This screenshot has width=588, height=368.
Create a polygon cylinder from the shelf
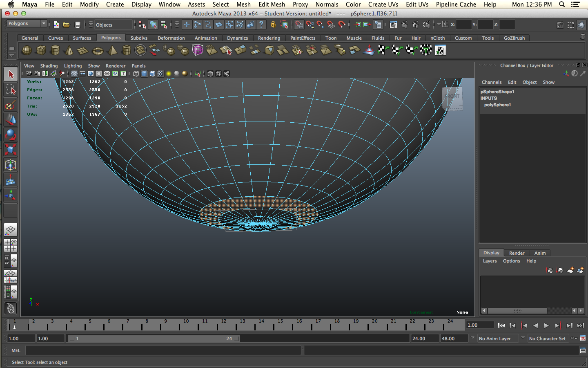coord(55,50)
